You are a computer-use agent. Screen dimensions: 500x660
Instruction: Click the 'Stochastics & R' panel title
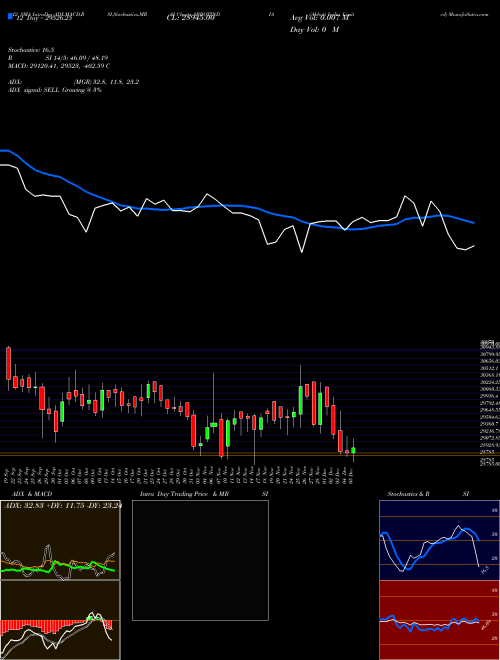(408, 494)
